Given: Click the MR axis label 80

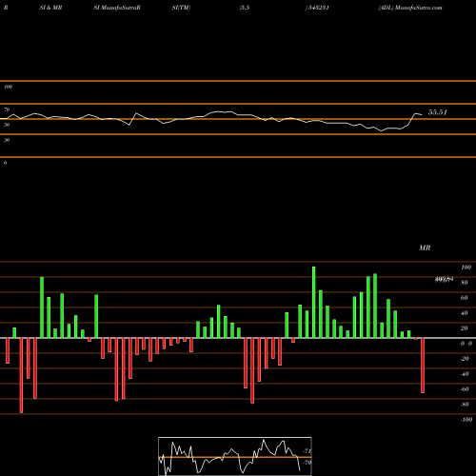Looking at the screenshot, I should 465,283.
